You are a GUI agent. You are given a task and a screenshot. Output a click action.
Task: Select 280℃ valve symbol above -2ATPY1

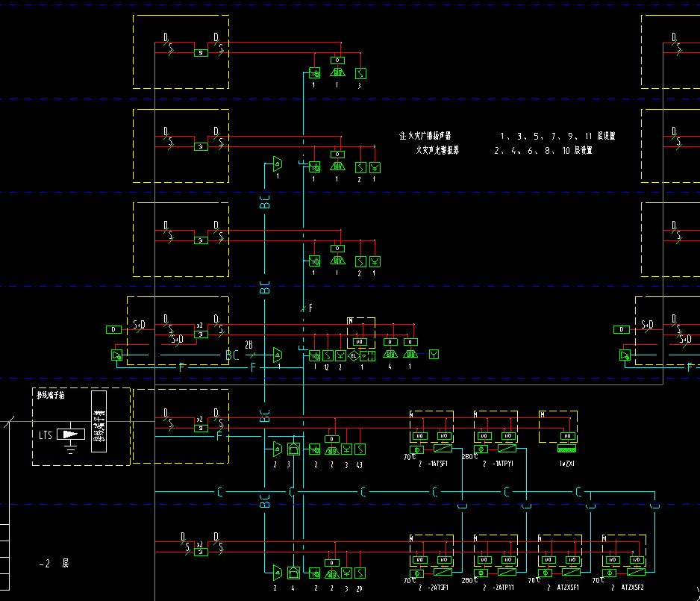pos(481,573)
